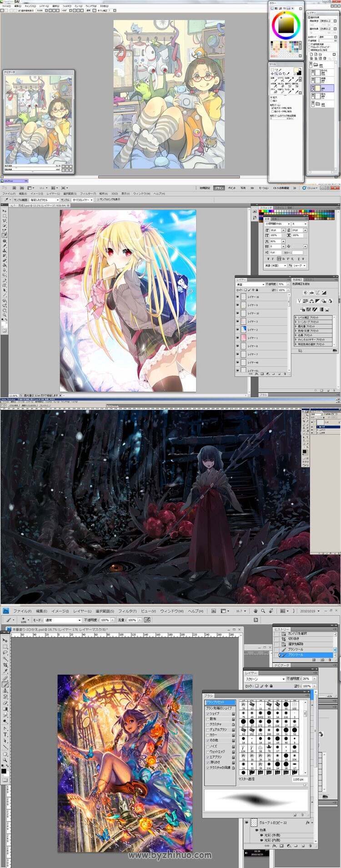Click foreground color swatch in bottom Photoshop toolbar
The image size is (341, 868).
tap(4, 771)
